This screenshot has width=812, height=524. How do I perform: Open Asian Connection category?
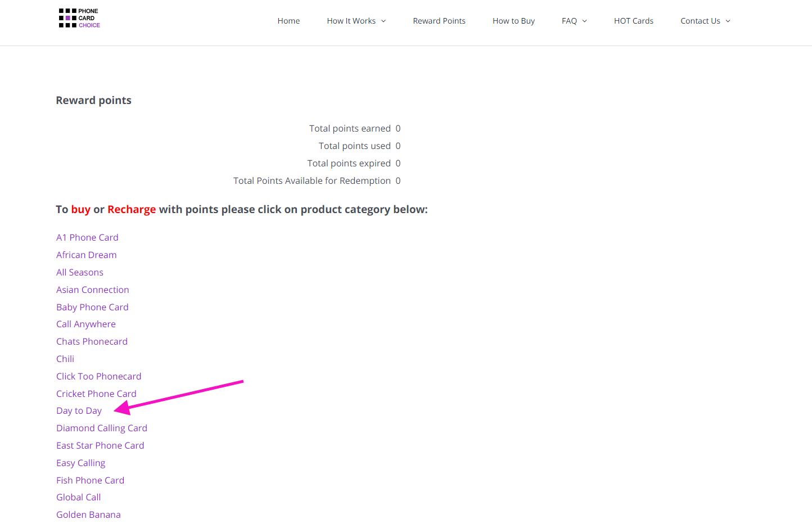[x=93, y=290]
